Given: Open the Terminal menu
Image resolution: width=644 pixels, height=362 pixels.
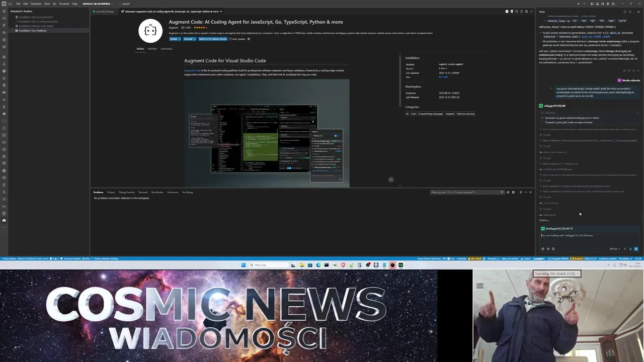Looking at the screenshot, I should point(64,4).
